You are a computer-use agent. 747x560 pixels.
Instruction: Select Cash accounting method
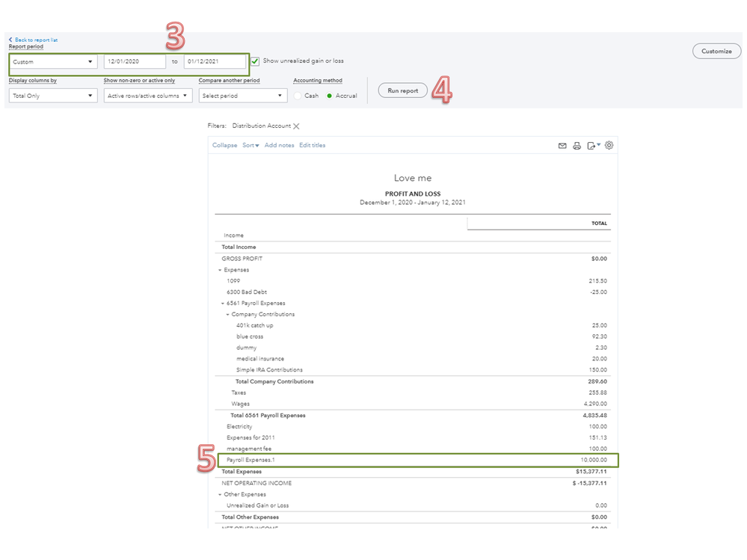pyautogui.click(x=298, y=96)
